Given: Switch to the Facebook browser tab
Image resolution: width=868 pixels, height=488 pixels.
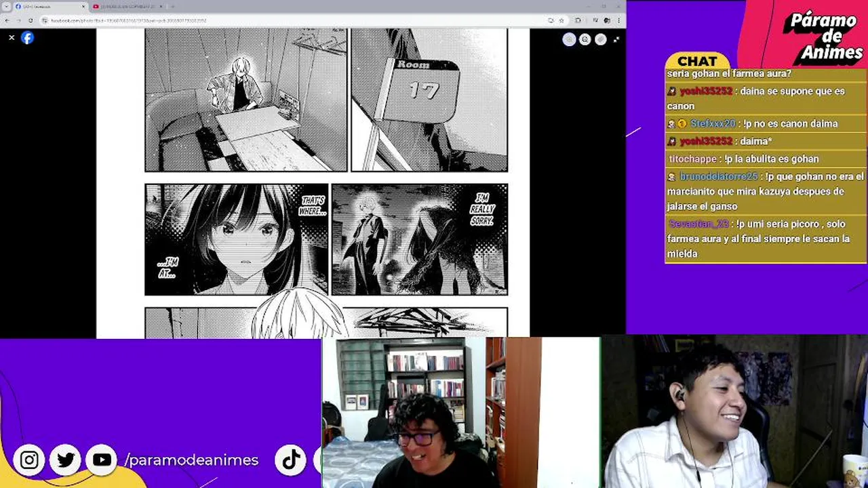Looking at the screenshot, I should pyautogui.click(x=51, y=7).
